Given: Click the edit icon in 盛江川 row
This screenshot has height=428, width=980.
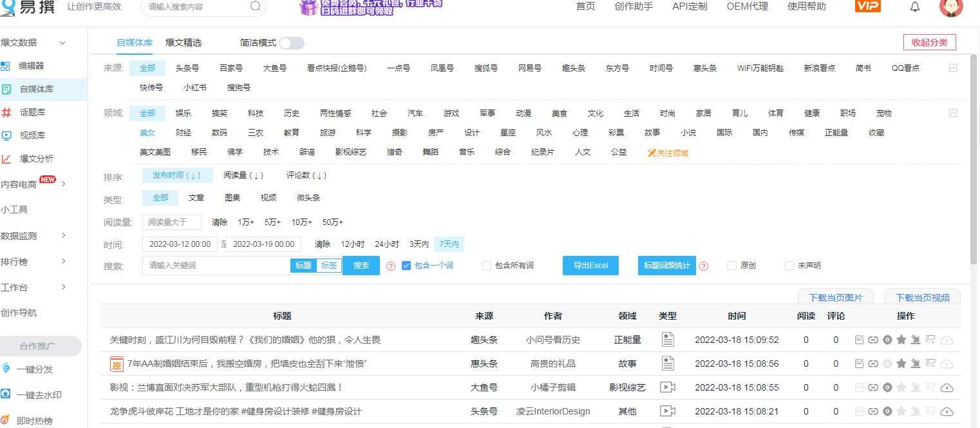Looking at the screenshot, I should pos(859,340).
